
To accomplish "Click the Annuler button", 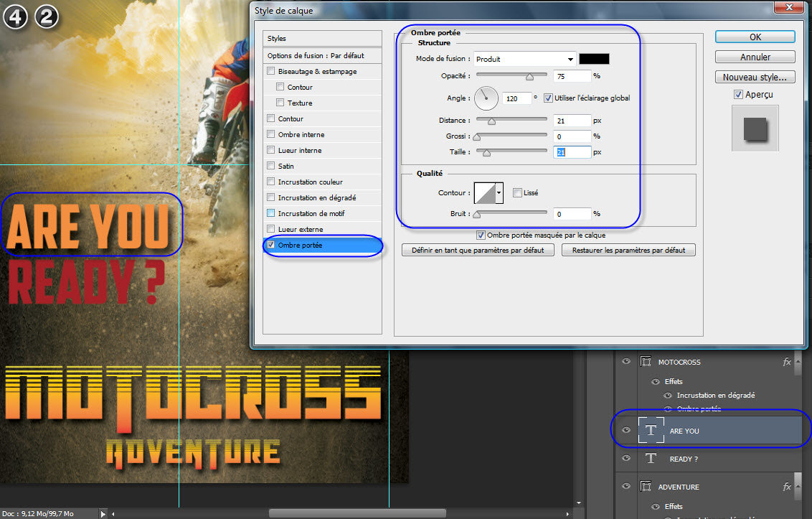I will pyautogui.click(x=755, y=57).
